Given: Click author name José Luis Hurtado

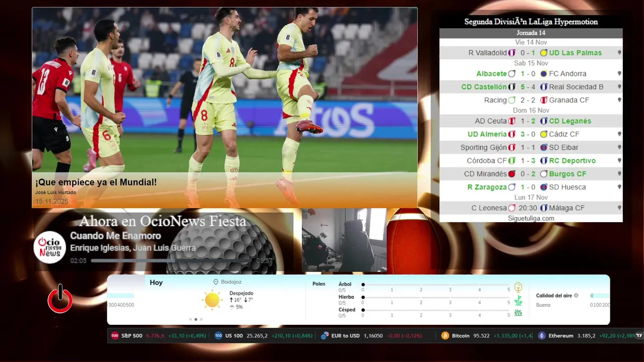Looking at the screenshot, I should point(55,193).
